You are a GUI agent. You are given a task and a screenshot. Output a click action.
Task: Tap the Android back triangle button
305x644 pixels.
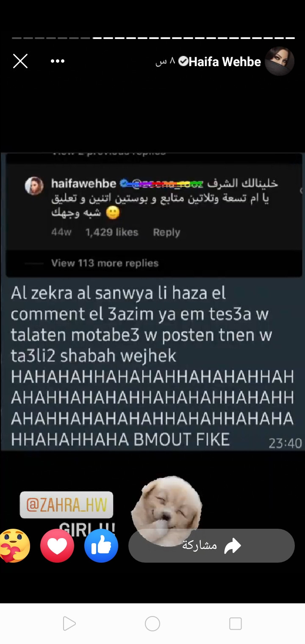69,624
